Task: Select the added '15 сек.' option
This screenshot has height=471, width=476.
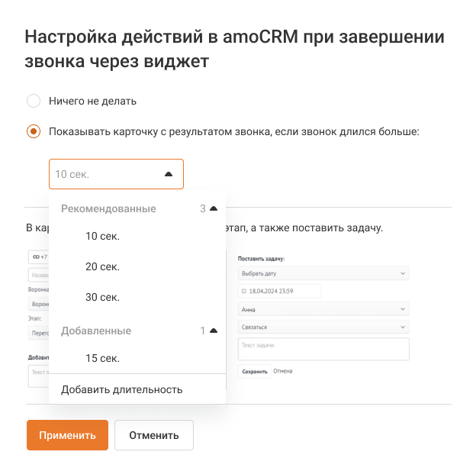Action: pos(102,358)
